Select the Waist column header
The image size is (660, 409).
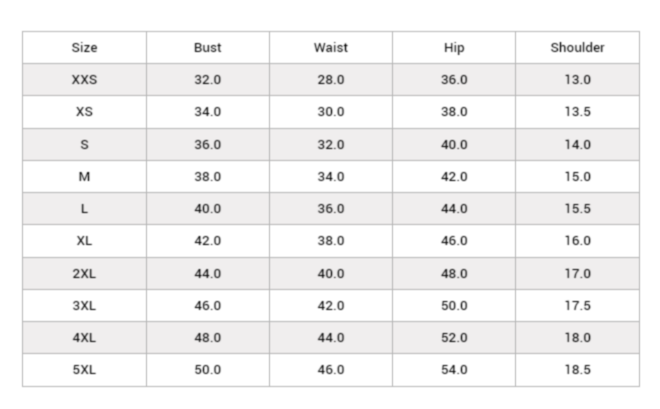(x=331, y=48)
